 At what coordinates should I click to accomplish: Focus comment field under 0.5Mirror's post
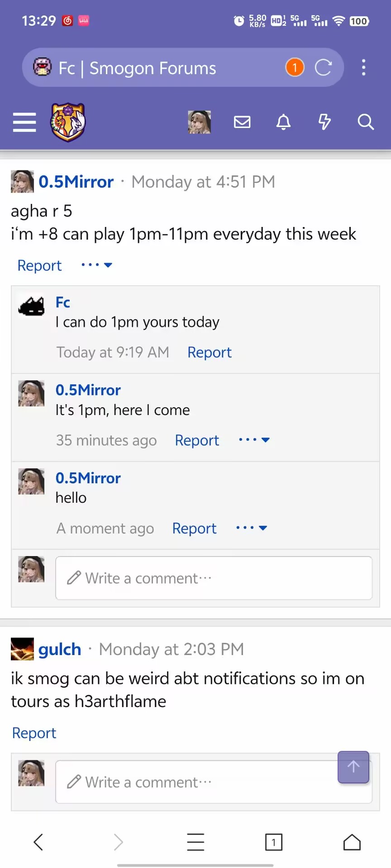point(214,578)
